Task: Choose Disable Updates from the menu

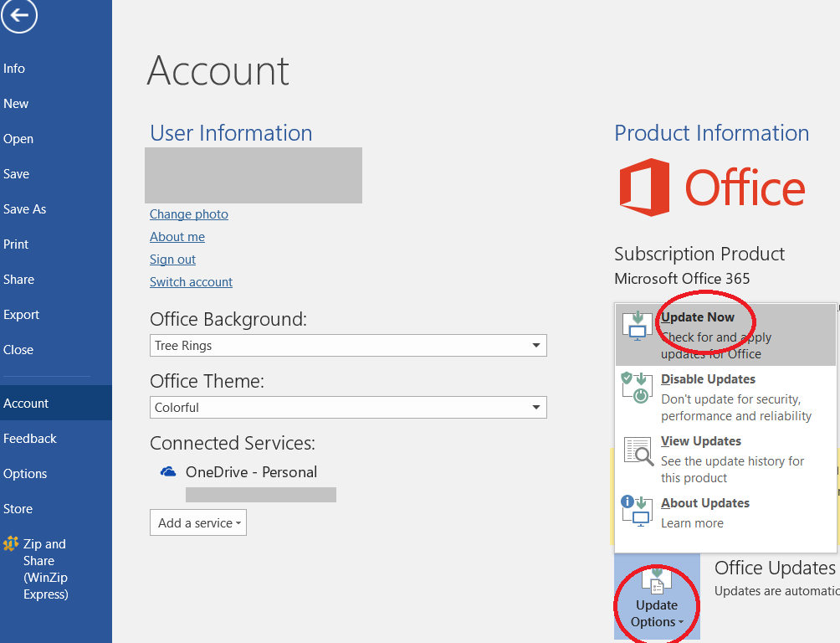Action: click(x=725, y=397)
